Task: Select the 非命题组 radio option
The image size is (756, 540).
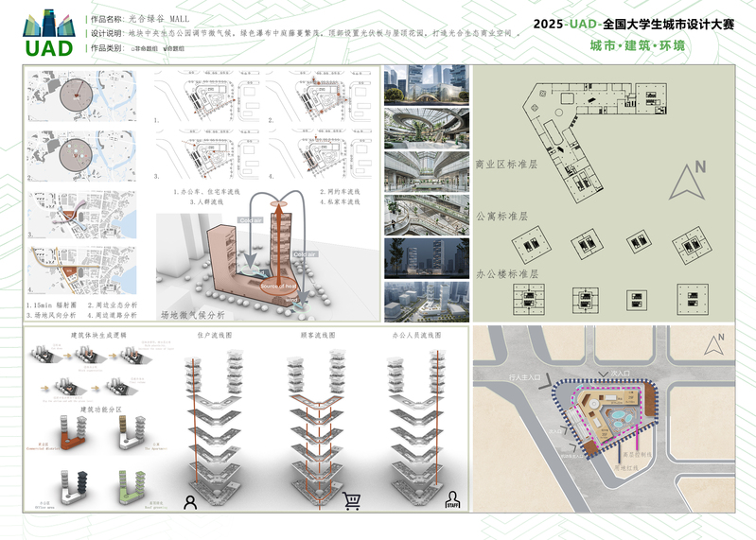Action: click(146, 47)
